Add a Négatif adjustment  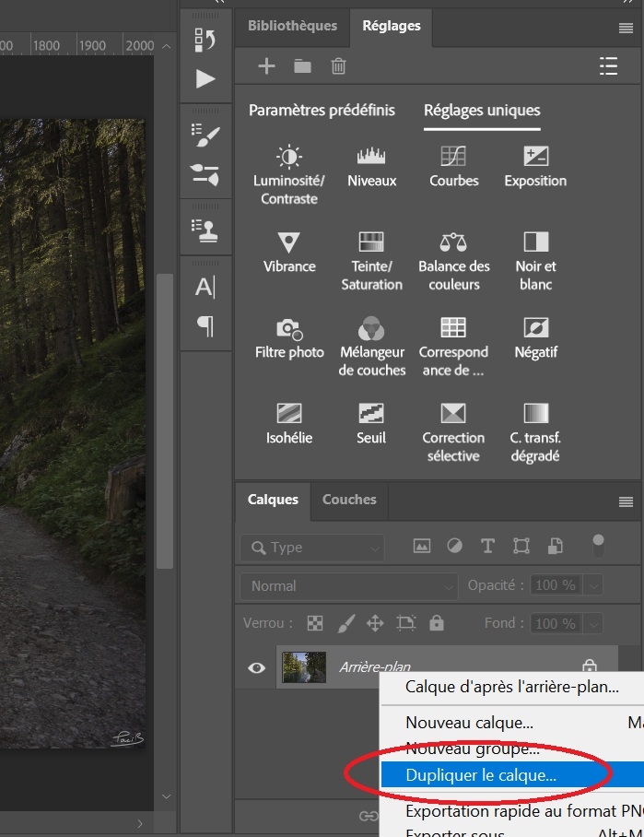coord(535,339)
